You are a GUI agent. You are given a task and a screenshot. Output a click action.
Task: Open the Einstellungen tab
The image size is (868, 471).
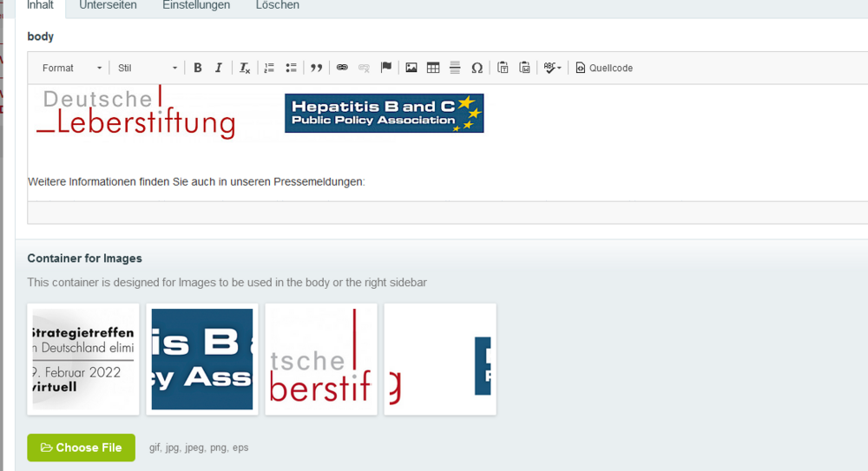coord(196,5)
